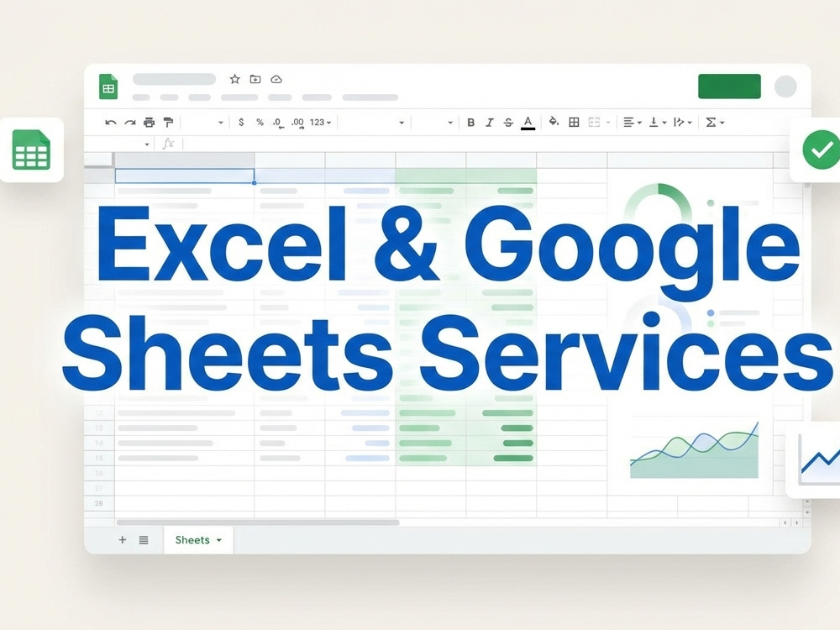
Task: Select the highlighted top-left cell
Action: click(185, 176)
